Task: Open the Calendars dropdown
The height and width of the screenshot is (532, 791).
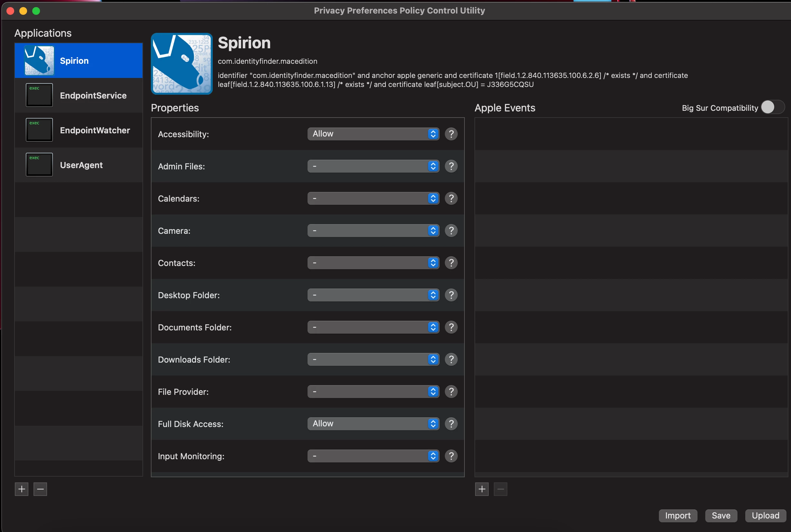Action: [x=373, y=198]
